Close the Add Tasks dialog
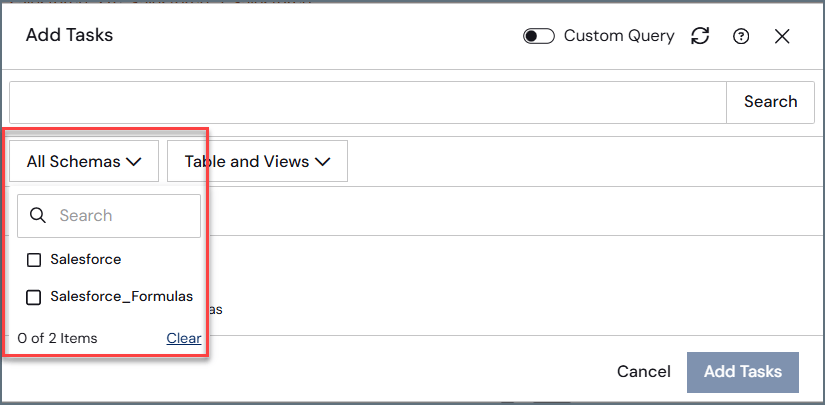This screenshot has width=825, height=405. pos(782,36)
